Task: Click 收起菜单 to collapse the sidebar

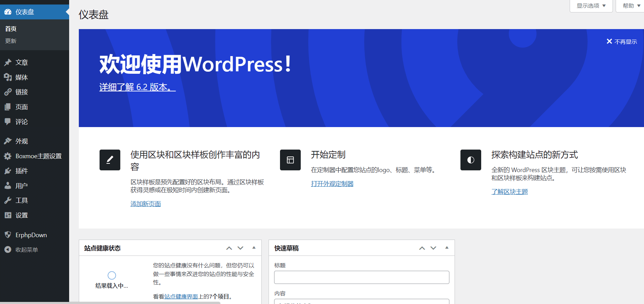Action: point(27,250)
